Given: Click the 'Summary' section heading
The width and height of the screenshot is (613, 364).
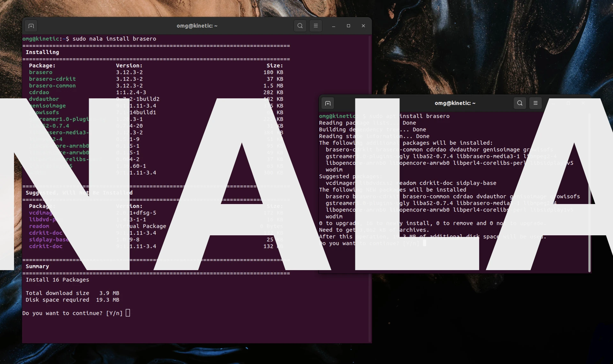Looking at the screenshot, I should click(x=37, y=266).
